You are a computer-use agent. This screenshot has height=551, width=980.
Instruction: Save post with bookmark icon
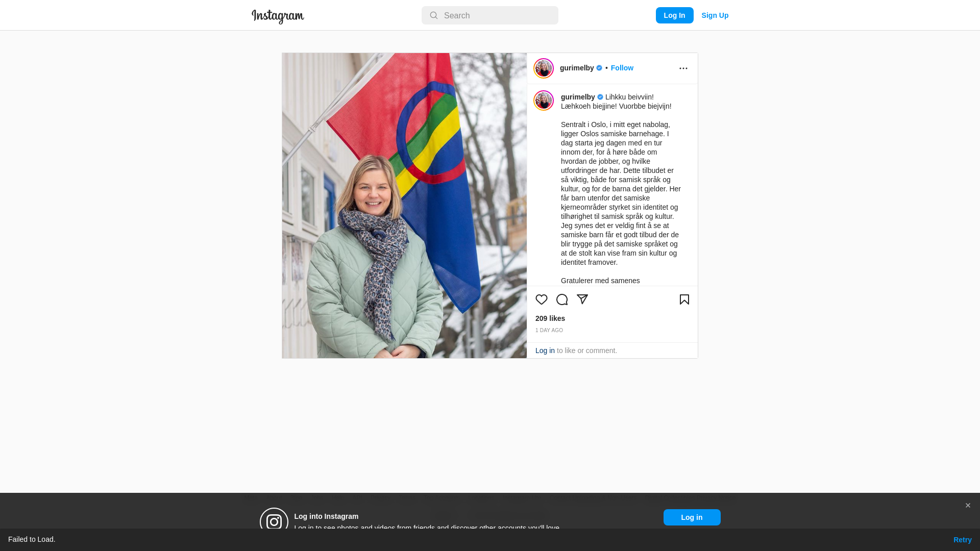pyautogui.click(x=684, y=299)
